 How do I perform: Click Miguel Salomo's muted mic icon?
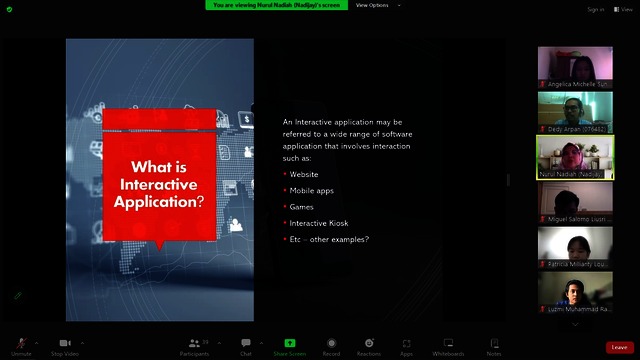click(x=542, y=219)
